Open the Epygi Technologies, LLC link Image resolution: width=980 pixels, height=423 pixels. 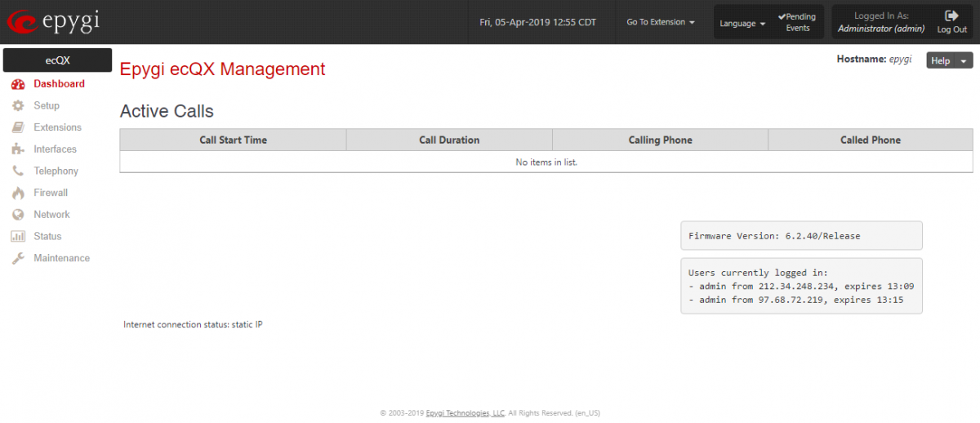[465, 413]
